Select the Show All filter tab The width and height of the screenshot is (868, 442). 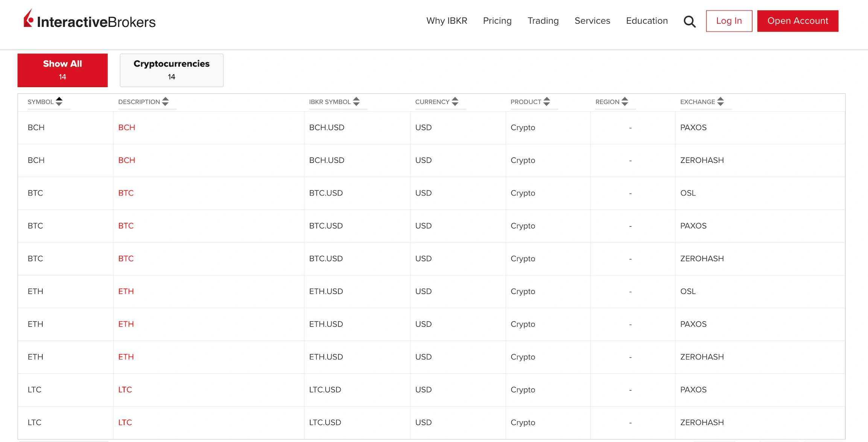62,70
